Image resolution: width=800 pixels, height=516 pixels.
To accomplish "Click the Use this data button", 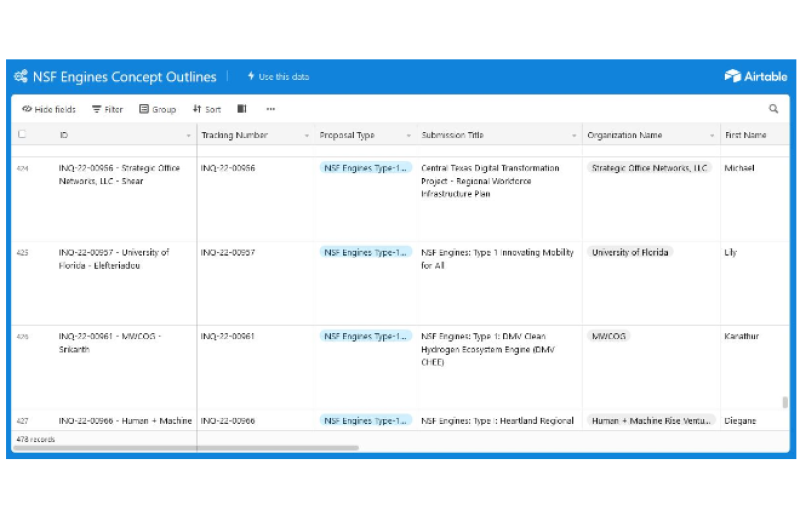I will (x=278, y=77).
